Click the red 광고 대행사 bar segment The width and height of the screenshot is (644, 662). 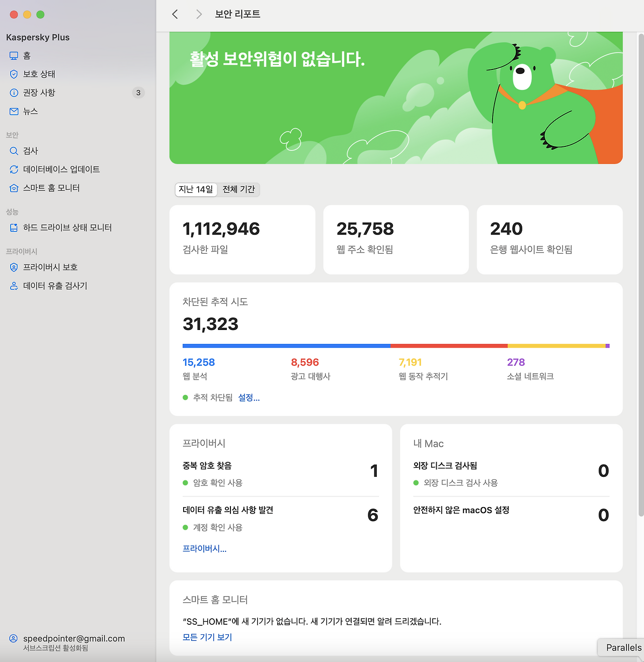449,346
